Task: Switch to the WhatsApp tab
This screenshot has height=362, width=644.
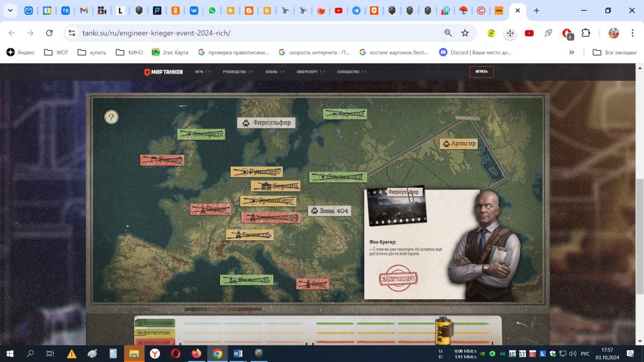Action: click(212, 10)
